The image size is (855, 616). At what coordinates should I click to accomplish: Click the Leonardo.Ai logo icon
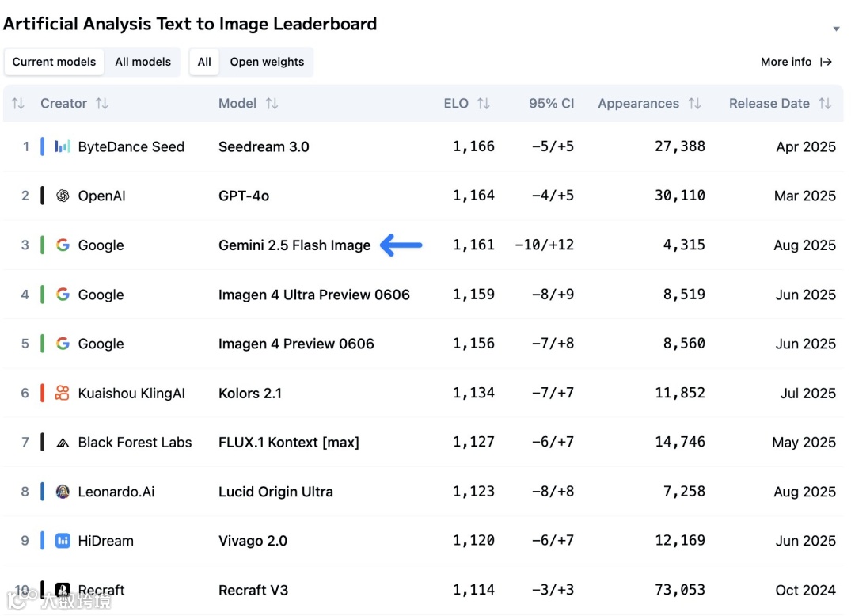[63, 492]
